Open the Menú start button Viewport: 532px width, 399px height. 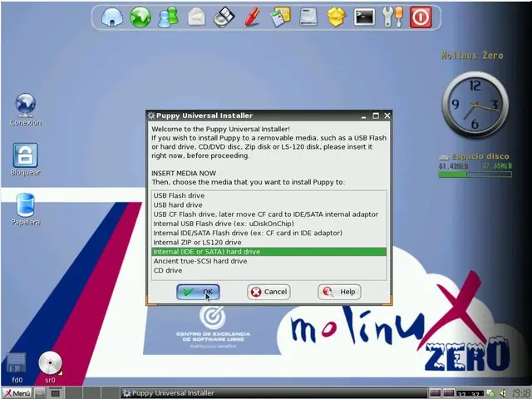(x=17, y=393)
